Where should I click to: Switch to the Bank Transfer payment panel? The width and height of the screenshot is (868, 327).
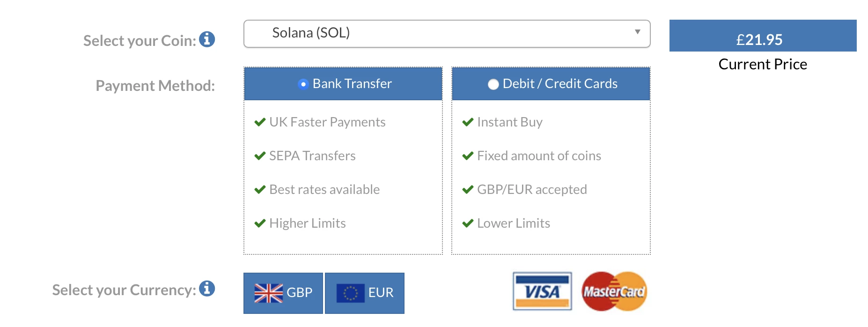(343, 84)
